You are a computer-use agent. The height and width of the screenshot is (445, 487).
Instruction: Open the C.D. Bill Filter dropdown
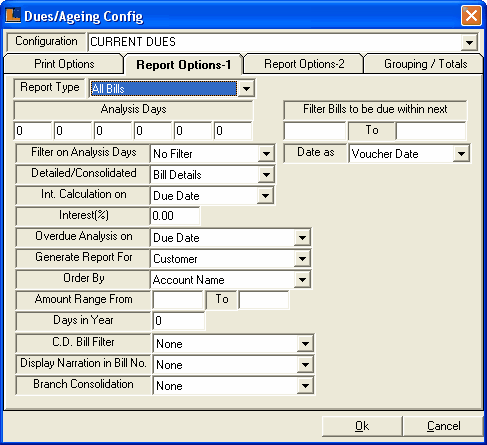305,344
